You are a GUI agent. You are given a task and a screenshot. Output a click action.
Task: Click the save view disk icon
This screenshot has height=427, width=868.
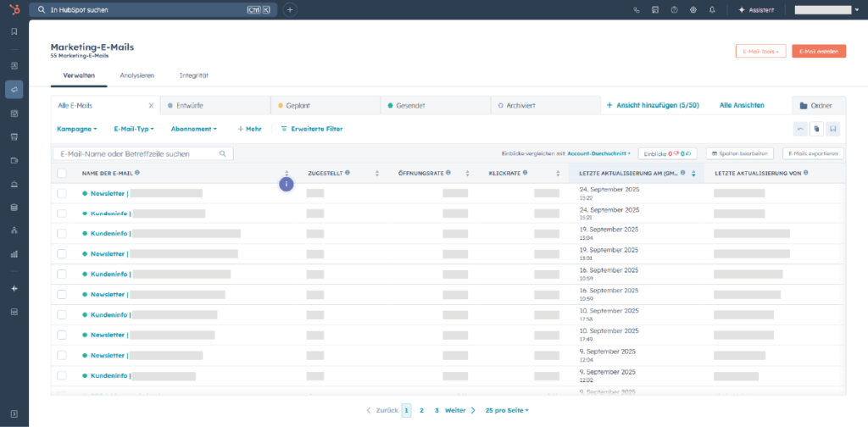click(833, 129)
